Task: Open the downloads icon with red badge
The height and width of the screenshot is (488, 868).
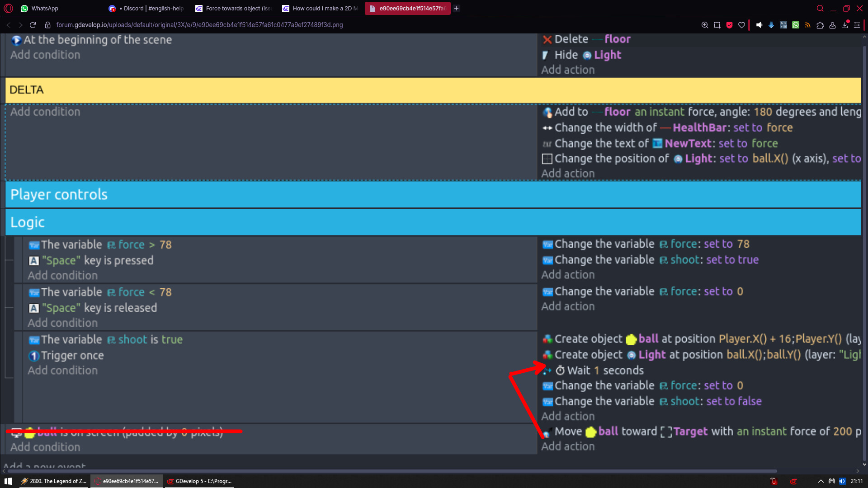Action: (844, 25)
